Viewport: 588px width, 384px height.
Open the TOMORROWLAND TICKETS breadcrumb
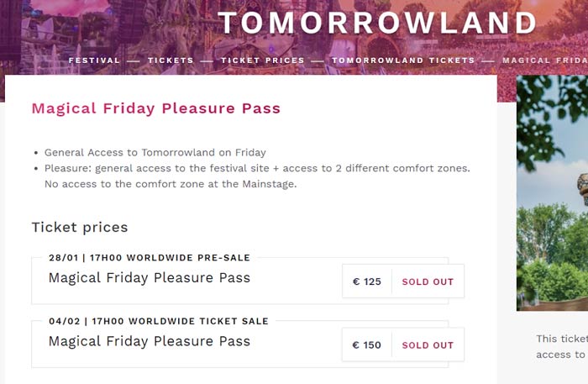tap(403, 60)
